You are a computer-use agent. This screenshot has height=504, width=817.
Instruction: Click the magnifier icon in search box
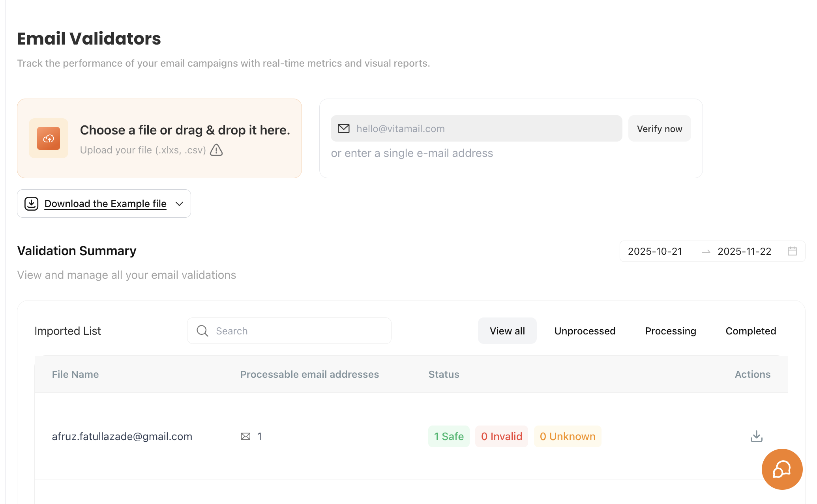[x=202, y=331]
